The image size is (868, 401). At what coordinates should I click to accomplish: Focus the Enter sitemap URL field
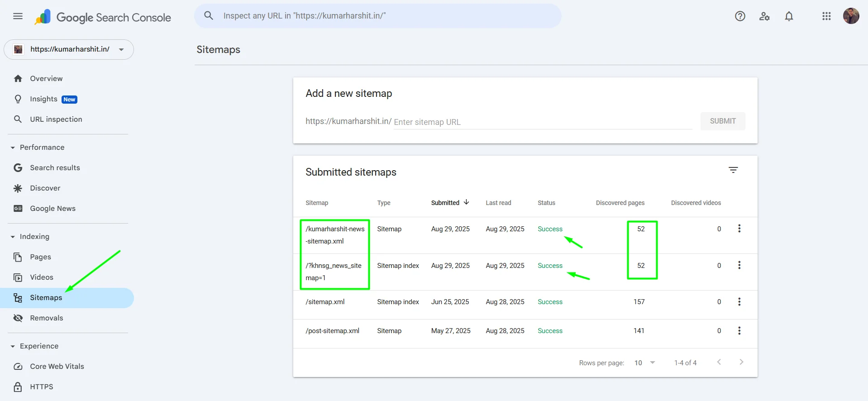pos(543,122)
